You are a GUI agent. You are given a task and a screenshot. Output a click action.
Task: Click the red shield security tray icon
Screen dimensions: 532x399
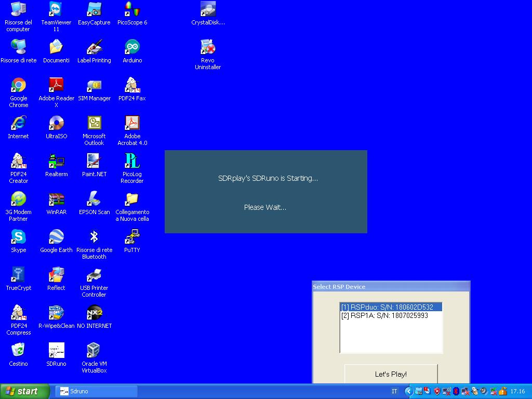[437, 392]
